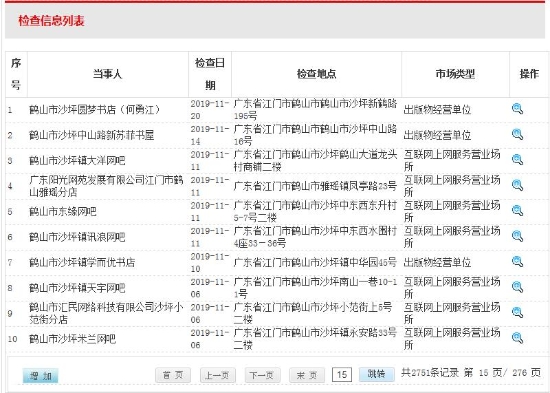Click magnifier icon for 汇民网络科技 小范街分店 row
This screenshot has width=550, height=393.
(517, 312)
